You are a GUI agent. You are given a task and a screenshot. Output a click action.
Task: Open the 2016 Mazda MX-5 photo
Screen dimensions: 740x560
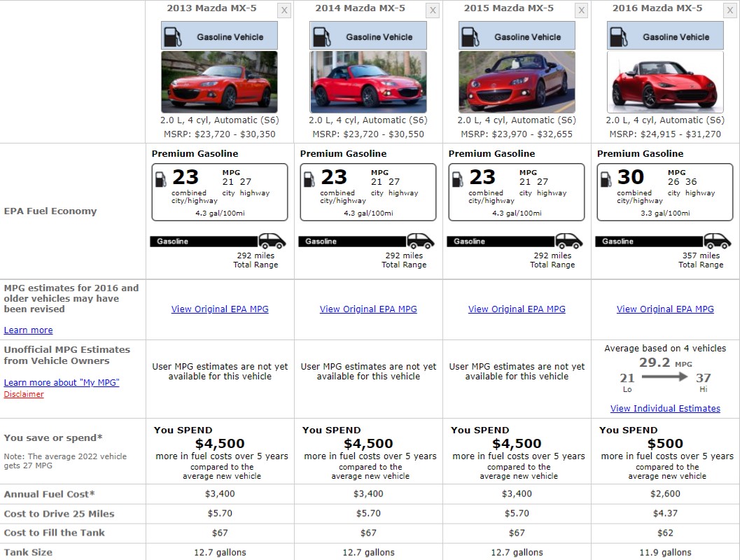[665, 82]
